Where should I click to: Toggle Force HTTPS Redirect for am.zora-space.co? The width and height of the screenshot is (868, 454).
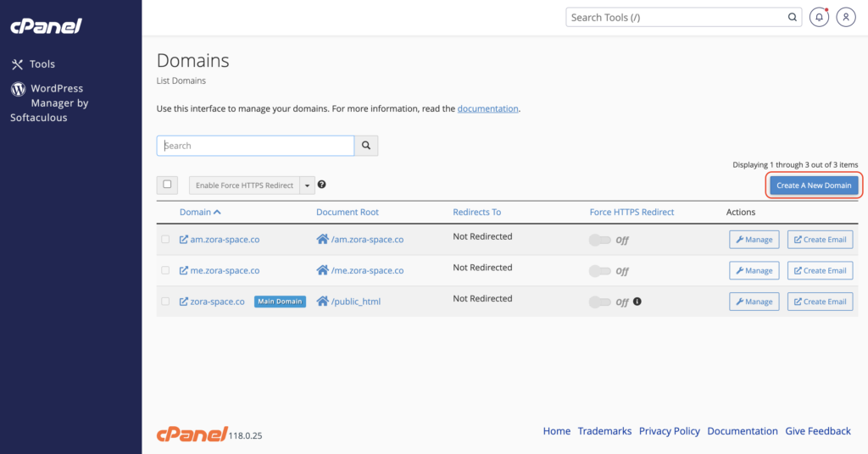click(600, 240)
